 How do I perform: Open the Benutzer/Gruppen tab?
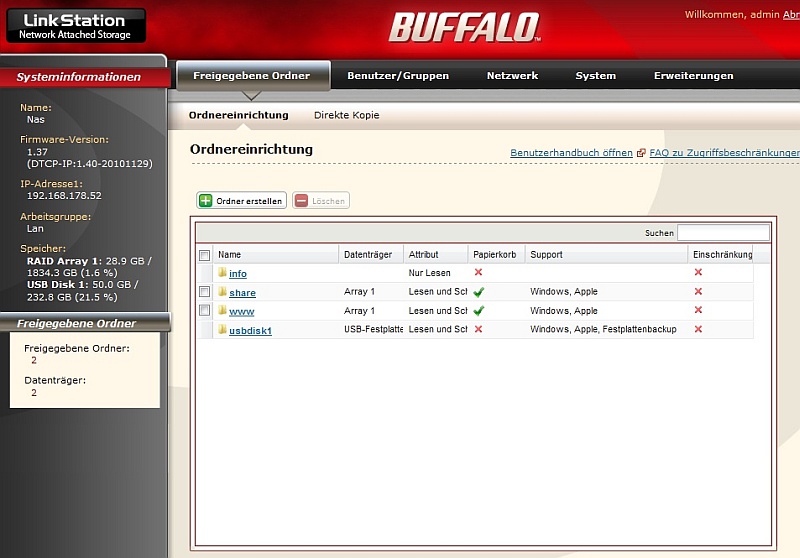pyautogui.click(x=398, y=76)
